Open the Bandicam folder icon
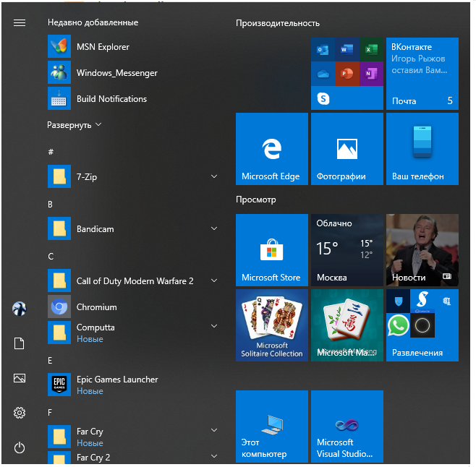The image size is (476, 467). (x=59, y=228)
